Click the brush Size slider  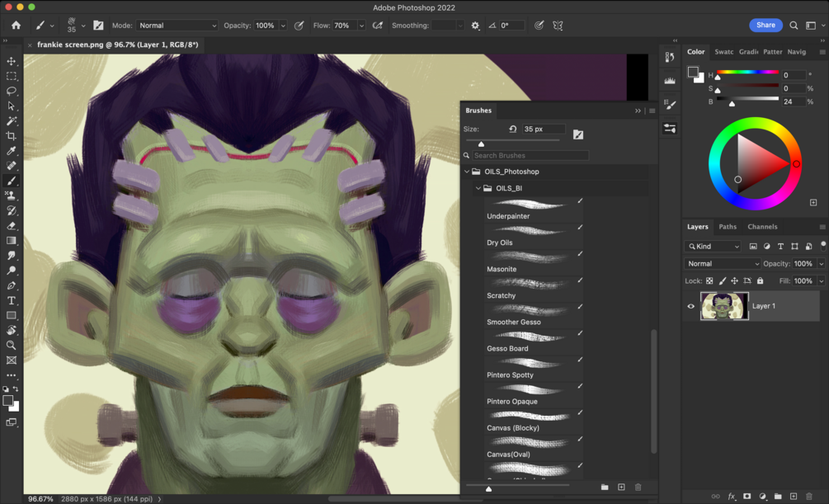[x=512, y=141]
